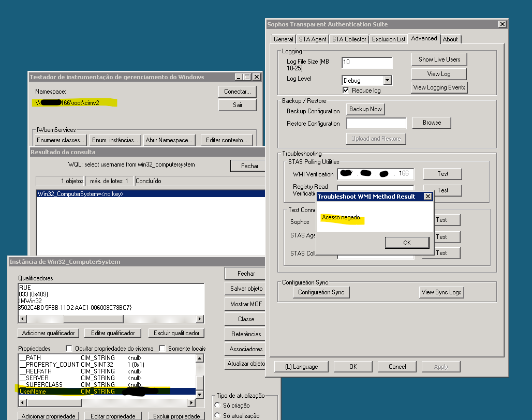
Task: Open View Logging Events
Action: pos(439,87)
